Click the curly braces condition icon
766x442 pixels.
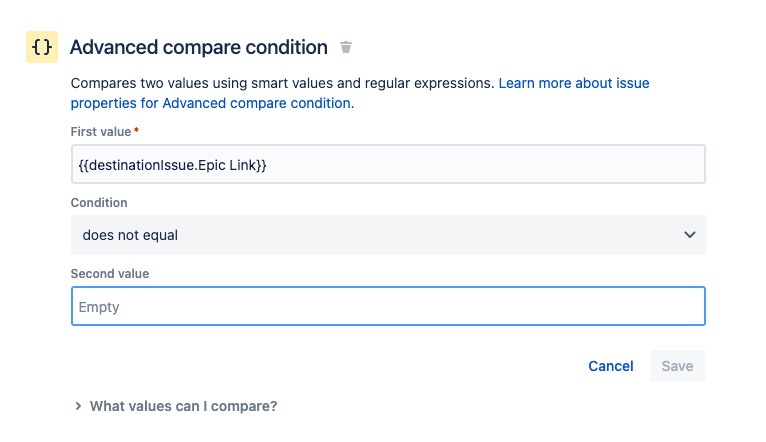(42, 47)
